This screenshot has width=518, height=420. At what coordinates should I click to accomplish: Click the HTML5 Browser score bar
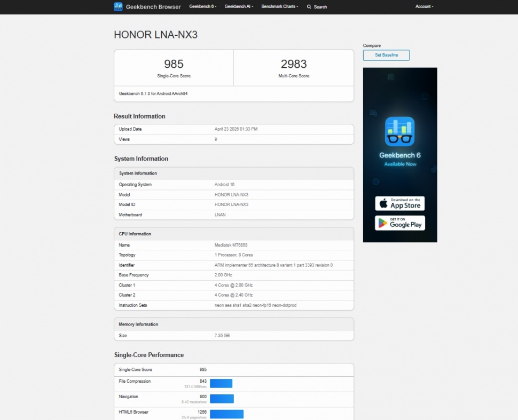pyautogui.click(x=226, y=414)
